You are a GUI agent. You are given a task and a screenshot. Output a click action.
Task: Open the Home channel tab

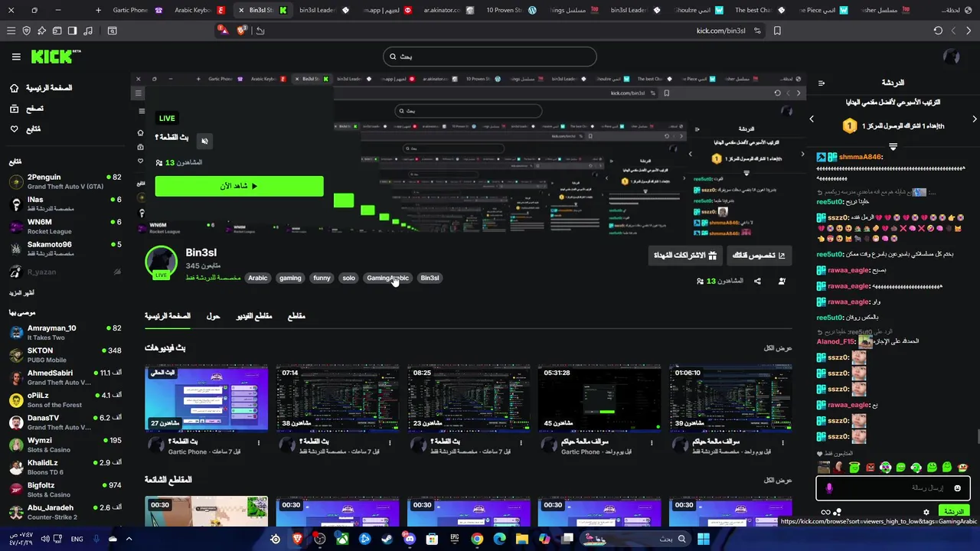tap(168, 316)
